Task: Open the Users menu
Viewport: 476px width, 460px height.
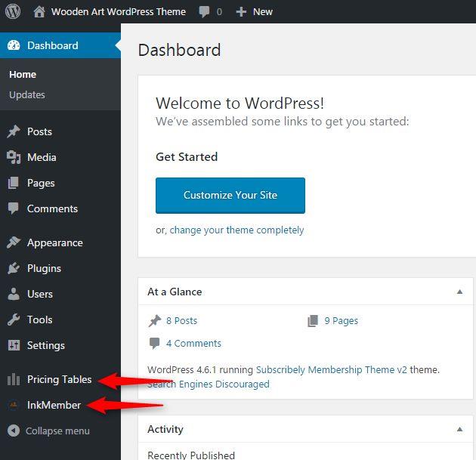Action: click(40, 294)
